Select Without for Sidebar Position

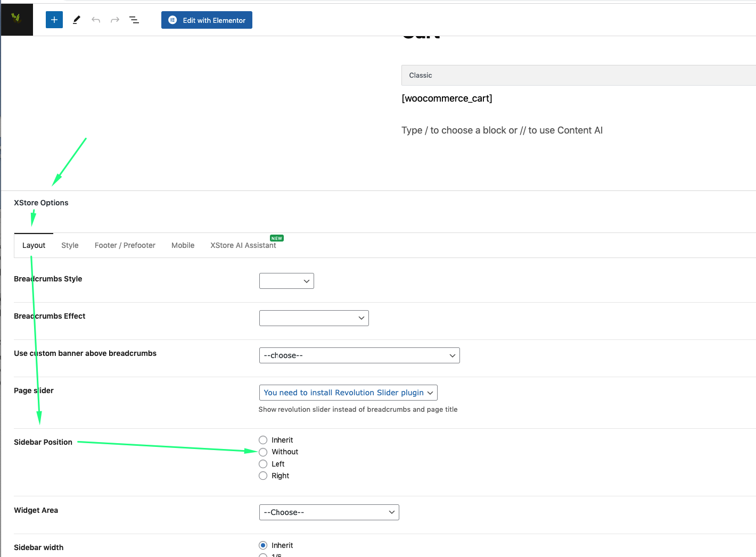pos(263,452)
